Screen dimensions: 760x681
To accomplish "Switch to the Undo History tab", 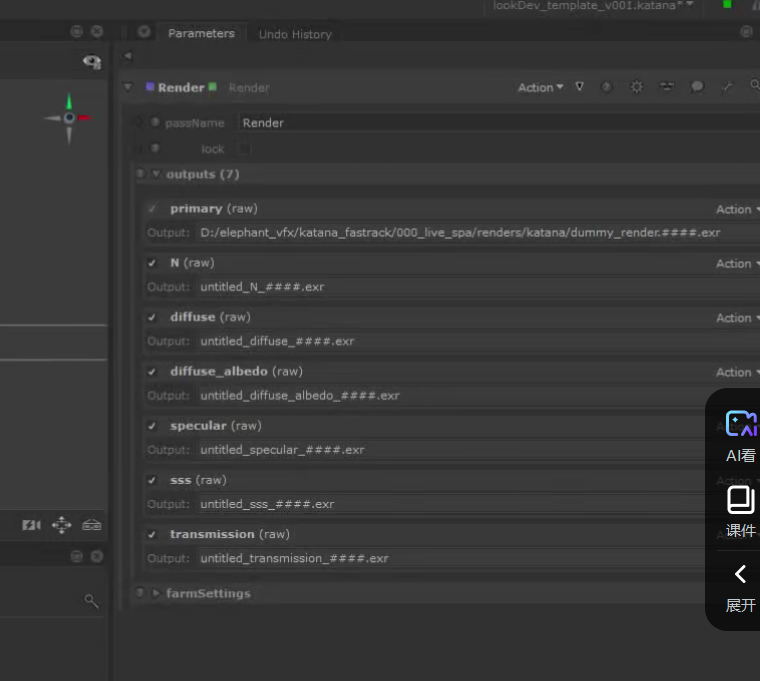I will 295,34.
